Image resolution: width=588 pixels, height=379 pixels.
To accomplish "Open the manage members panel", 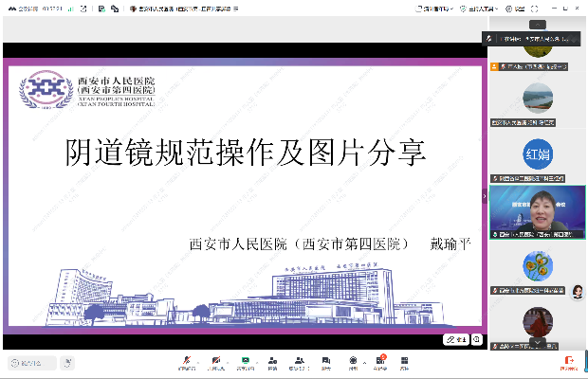I will 300,363.
